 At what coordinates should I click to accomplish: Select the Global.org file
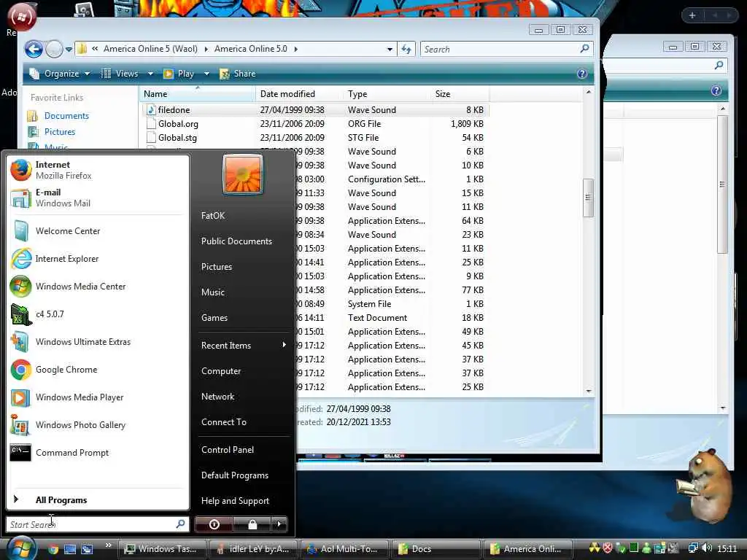point(315,124)
